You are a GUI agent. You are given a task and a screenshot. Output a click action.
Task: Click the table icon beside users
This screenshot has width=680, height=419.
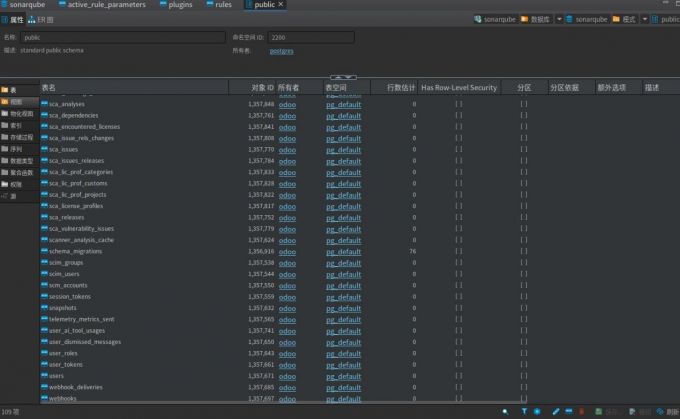pos(44,376)
